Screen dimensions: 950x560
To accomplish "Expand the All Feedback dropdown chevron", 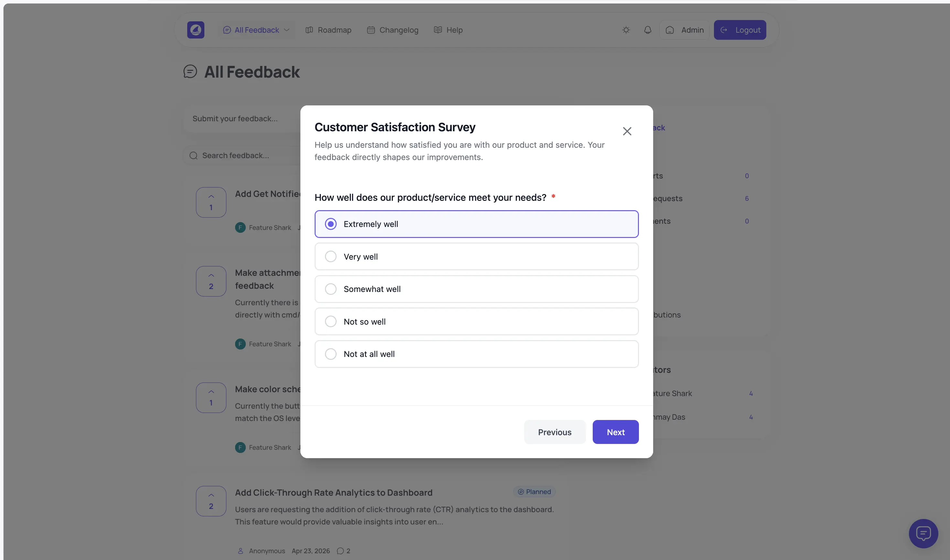I will (286, 30).
